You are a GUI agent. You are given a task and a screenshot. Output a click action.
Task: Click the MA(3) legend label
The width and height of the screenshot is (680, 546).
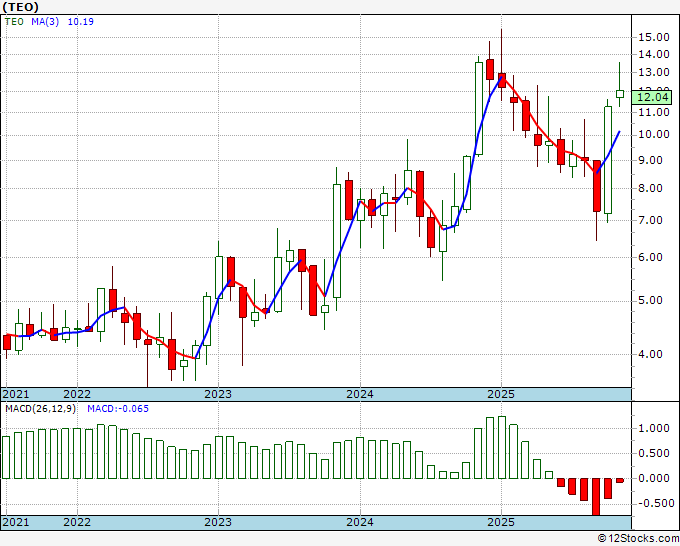click(x=45, y=22)
